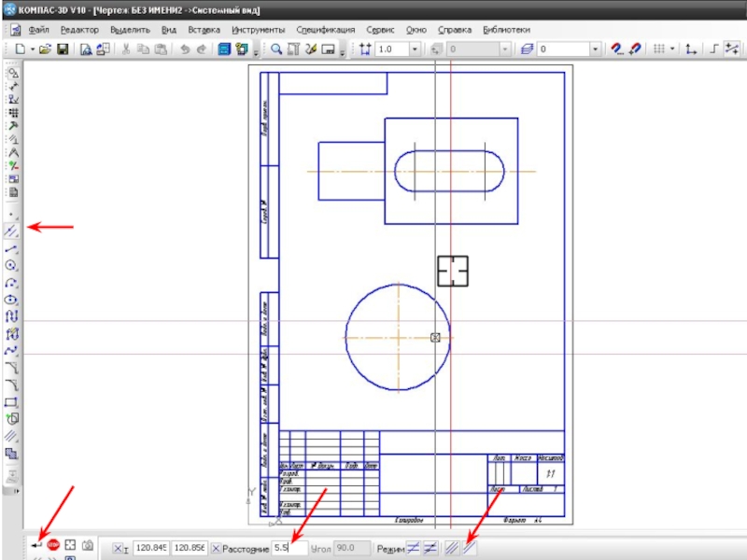Toggle the X lock beside Расстояние field
The width and height of the screenshot is (747, 560).
point(217,549)
